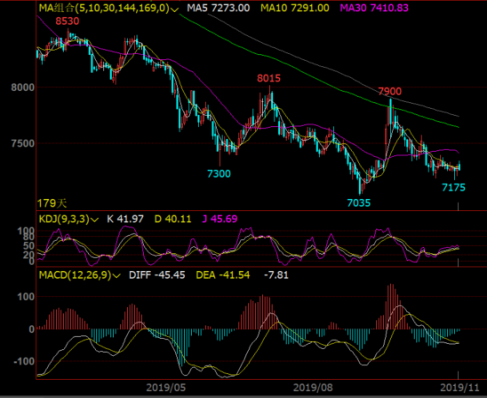Click the 7175 low price label

coord(453,188)
